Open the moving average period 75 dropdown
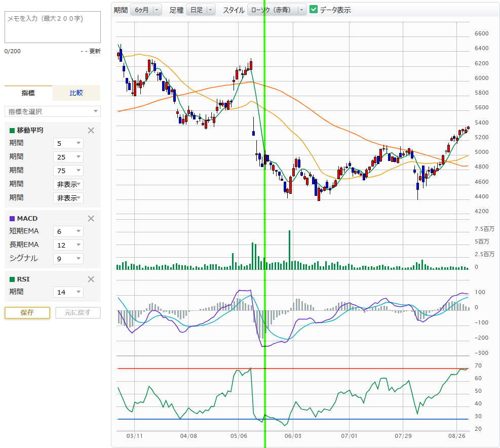 point(68,171)
